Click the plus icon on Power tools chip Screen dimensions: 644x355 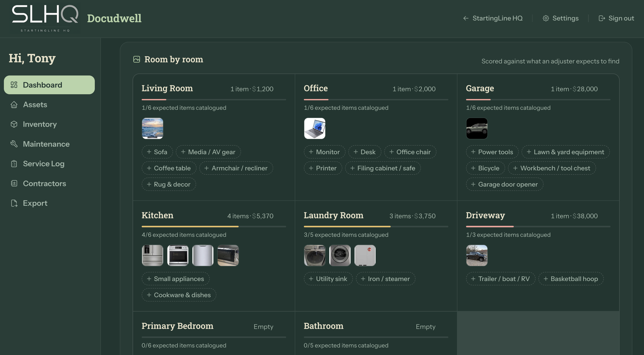click(x=473, y=152)
